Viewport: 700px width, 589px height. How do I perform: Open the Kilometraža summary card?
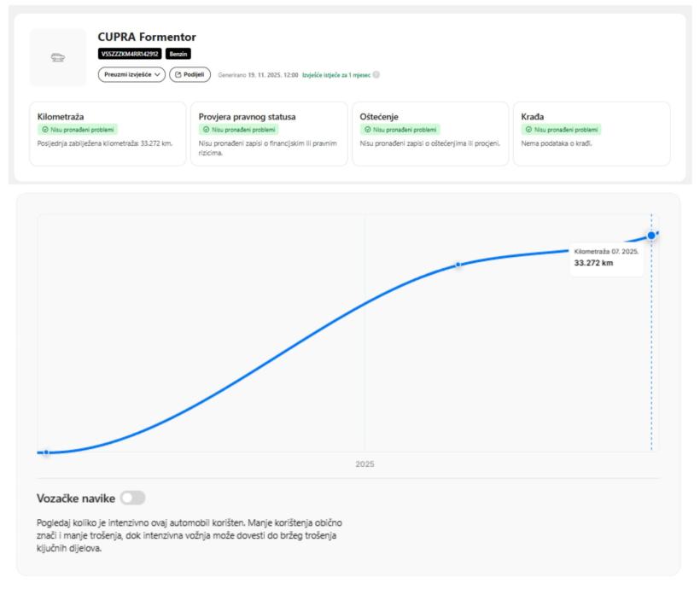(x=107, y=133)
